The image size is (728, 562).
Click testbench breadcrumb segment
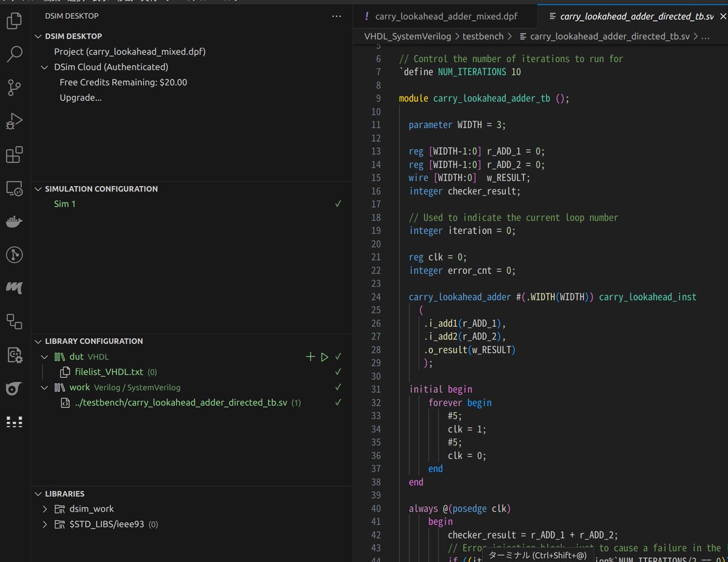483,36
